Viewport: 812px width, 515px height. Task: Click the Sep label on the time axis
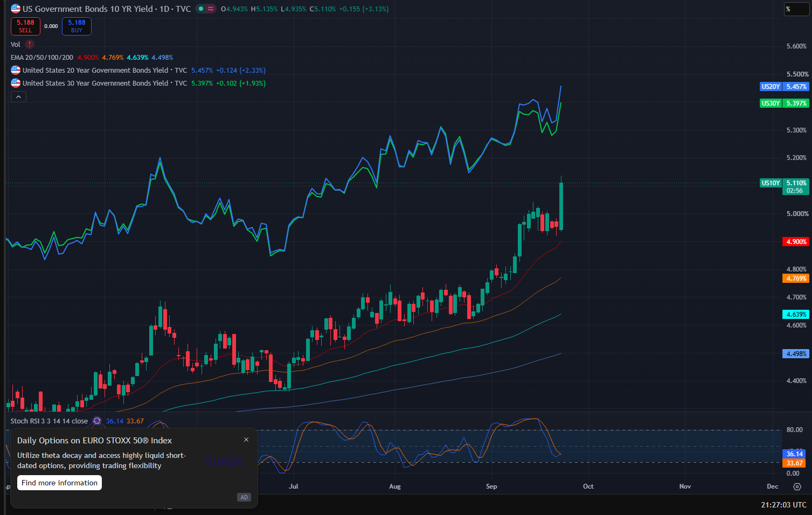coord(491,486)
